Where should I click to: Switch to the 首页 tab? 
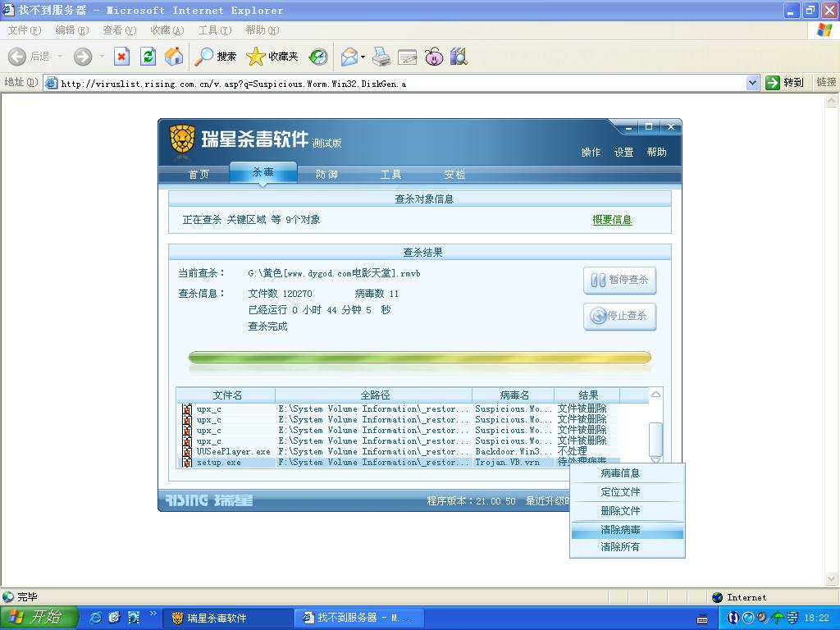point(199,174)
